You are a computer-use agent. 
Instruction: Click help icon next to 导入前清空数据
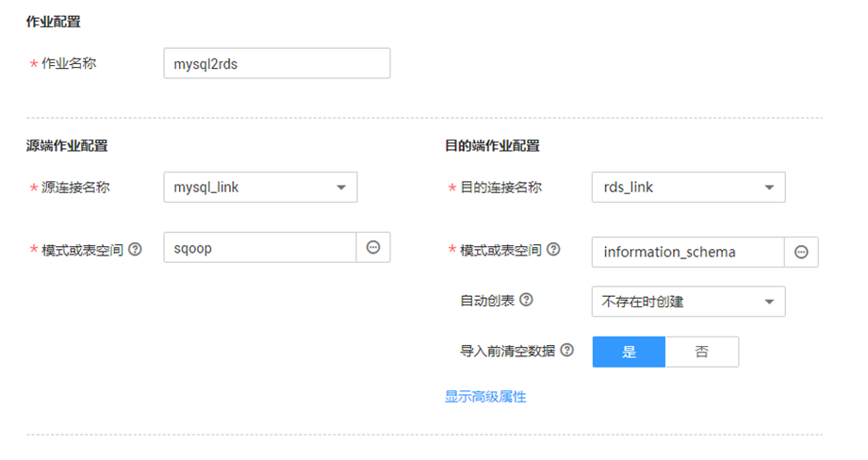(567, 351)
